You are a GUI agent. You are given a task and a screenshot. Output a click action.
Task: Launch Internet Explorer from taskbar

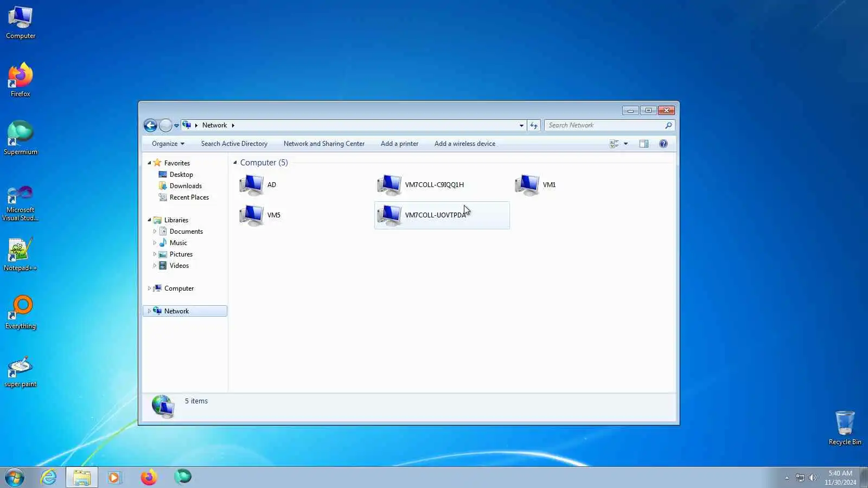click(x=49, y=478)
